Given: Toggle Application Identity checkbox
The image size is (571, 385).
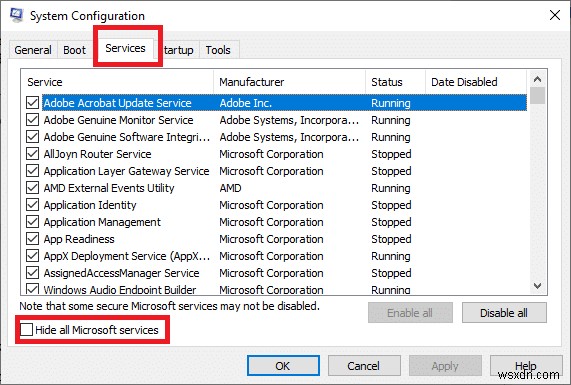Looking at the screenshot, I should coord(32,205).
